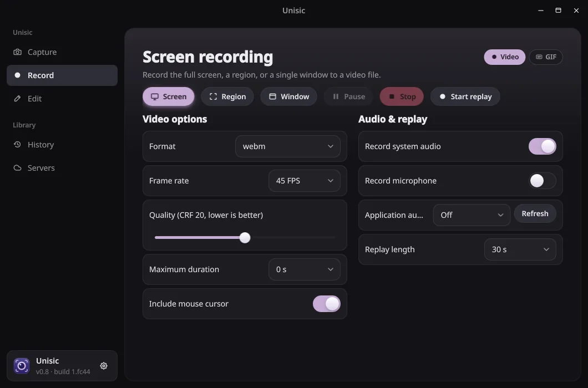Open the Format dropdown showing webm
588x388 pixels.
click(x=288, y=146)
